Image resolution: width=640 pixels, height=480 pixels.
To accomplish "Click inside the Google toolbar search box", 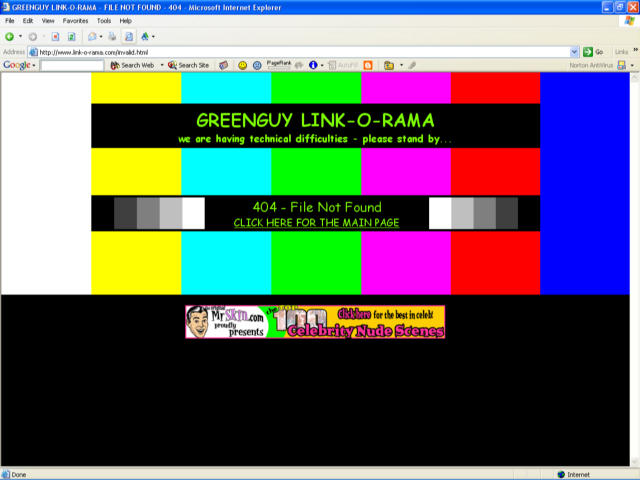I will pos(71,65).
